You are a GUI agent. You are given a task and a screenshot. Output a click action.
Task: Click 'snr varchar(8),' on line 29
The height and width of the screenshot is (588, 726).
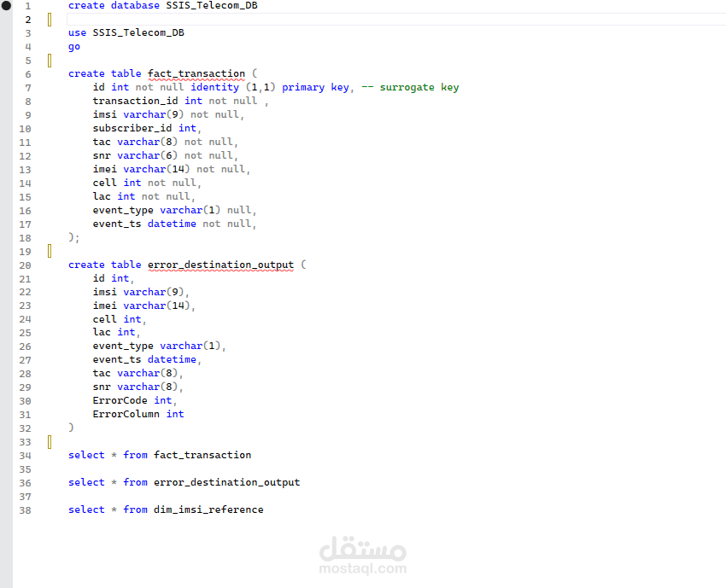pyautogui.click(x=138, y=387)
